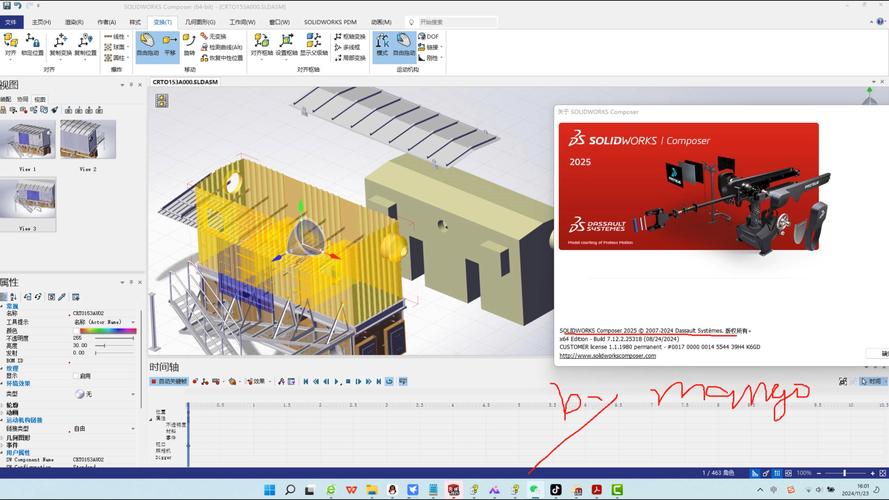Image resolution: width=889 pixels, height=500 pixels.
Task: Open the 线性 explode dropdown
Action: [x=117, y=36]
